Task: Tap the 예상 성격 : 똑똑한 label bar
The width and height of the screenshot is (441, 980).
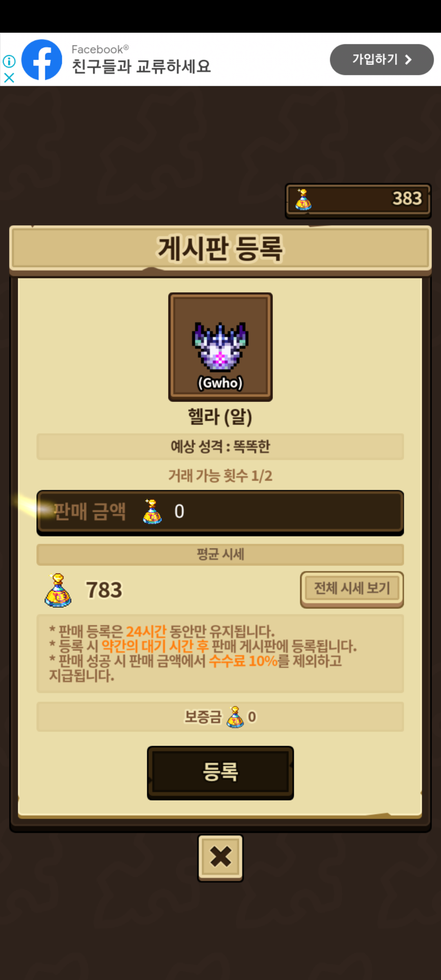Action: click(x=220, y=447)
